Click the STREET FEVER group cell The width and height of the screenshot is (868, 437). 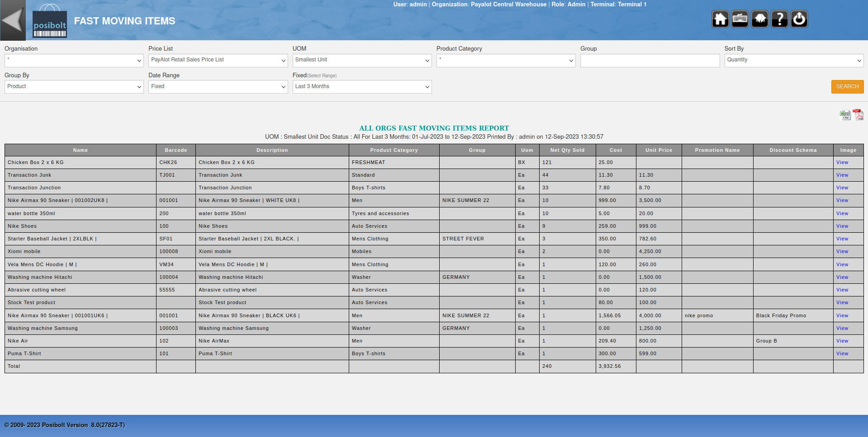477,239
